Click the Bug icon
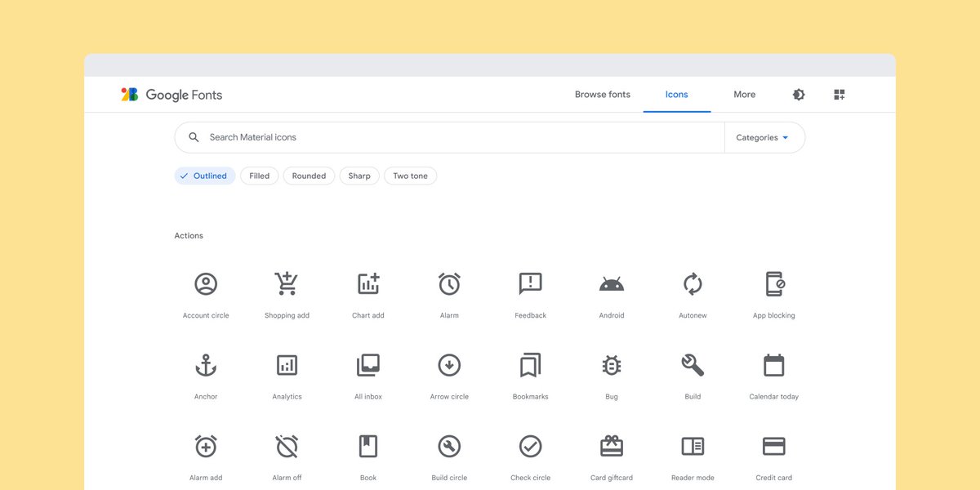 [x=612, y=365]
